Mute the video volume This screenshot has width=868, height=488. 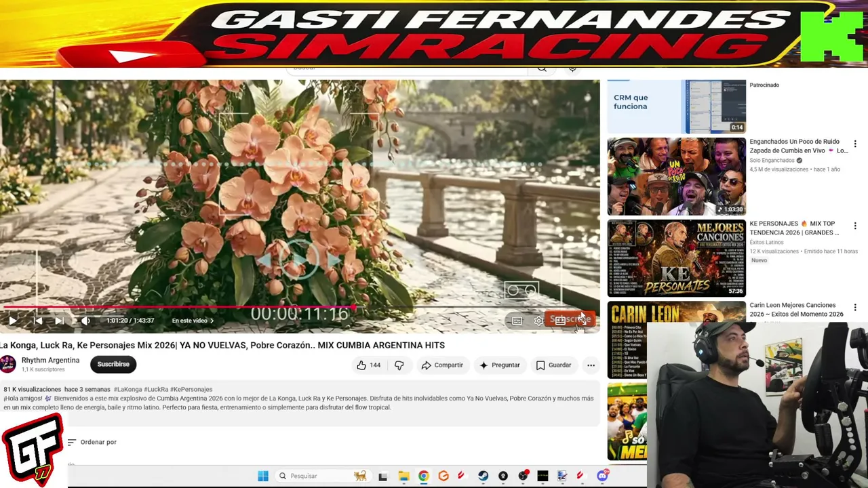point(85,321)
